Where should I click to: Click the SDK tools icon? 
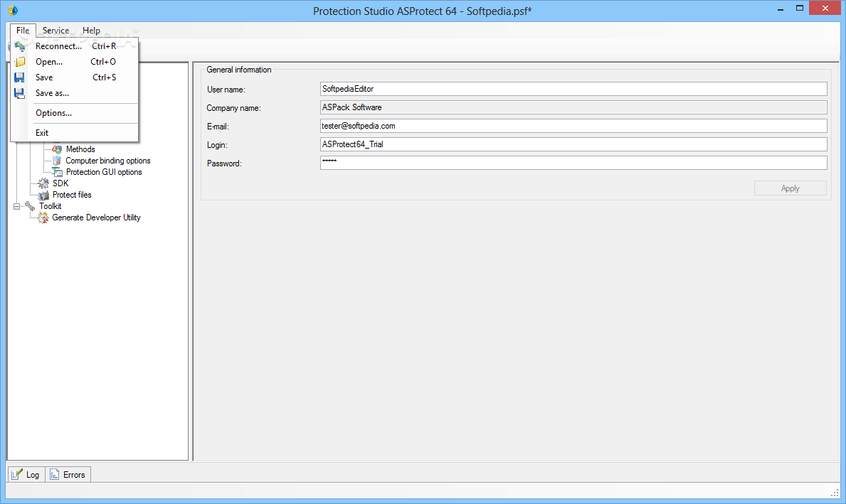43,183
